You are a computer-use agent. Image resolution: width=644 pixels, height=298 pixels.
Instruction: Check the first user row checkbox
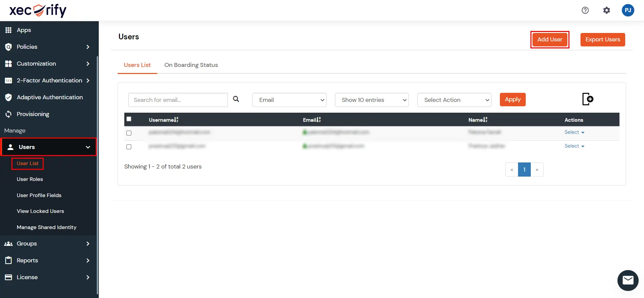click(x=129, y=133)
